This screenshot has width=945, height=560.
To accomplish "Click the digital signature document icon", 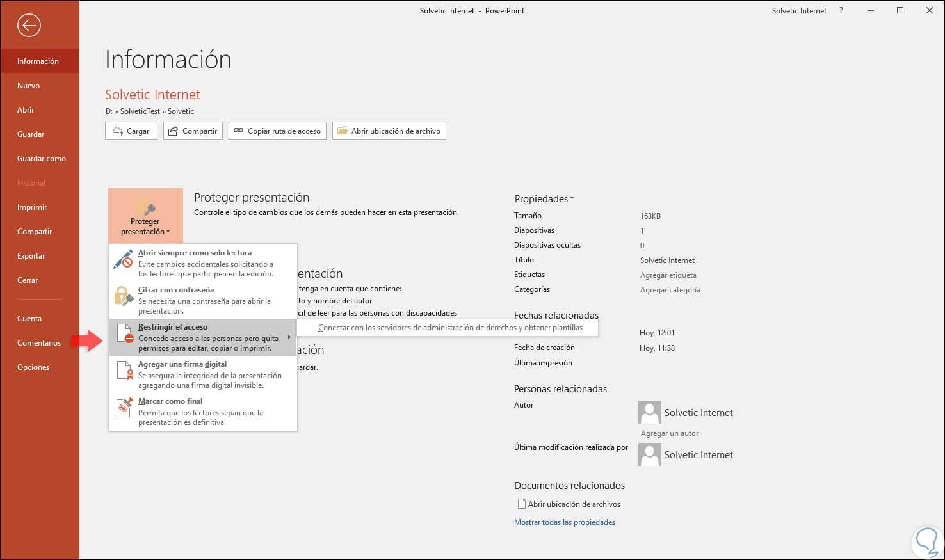I will 125,371.
